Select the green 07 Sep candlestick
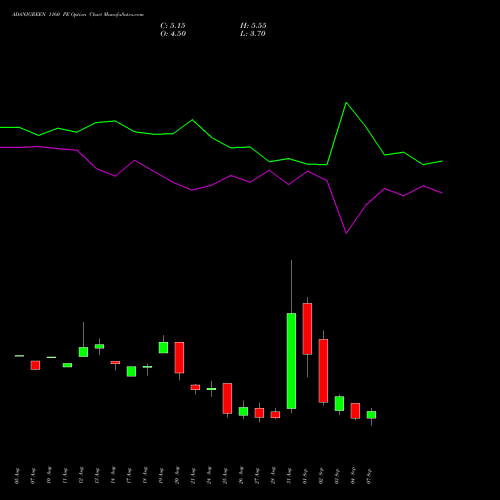This screenshot has height=500, width=500. (371, 415)
